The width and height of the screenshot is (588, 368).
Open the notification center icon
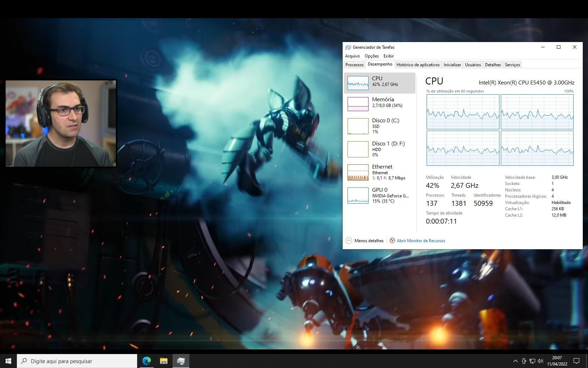click(x=576, y=361)
